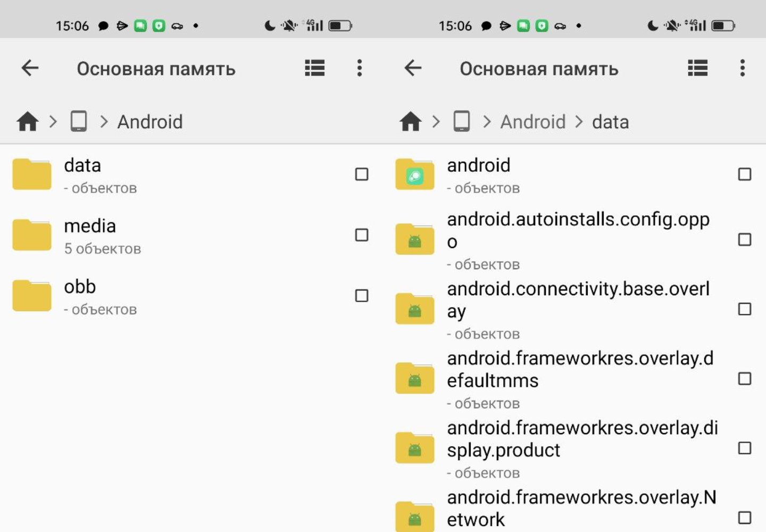
Task: Open android.frameworkres.overlay.display.product folder icon
Action: 415,448
